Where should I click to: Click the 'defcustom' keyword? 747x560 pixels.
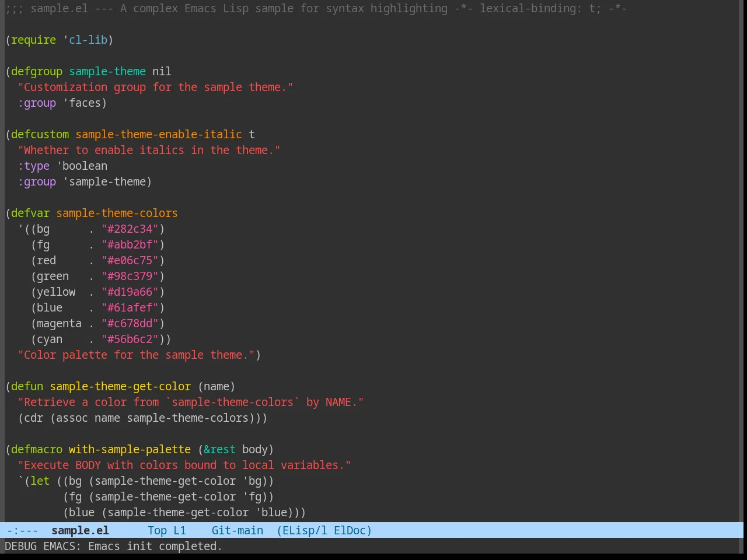[40, 134]
